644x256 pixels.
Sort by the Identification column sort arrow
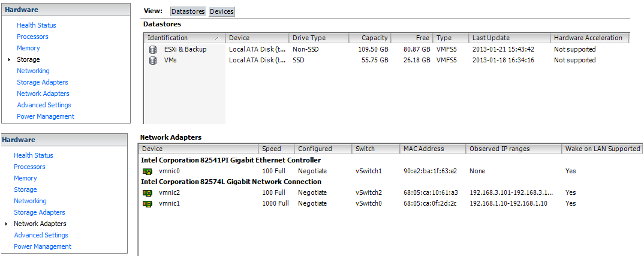pyautogui.click(x=217, y=38)
